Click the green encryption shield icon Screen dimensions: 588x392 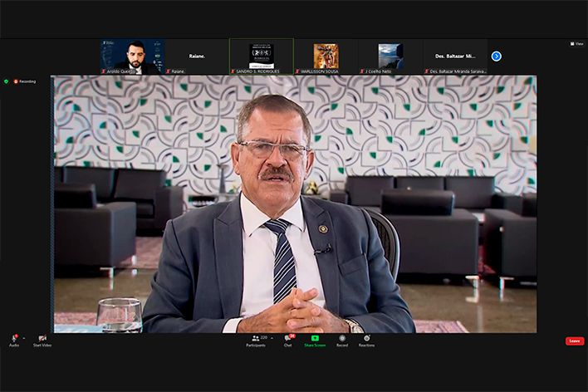pyautogui.click(x=6, y=81)
